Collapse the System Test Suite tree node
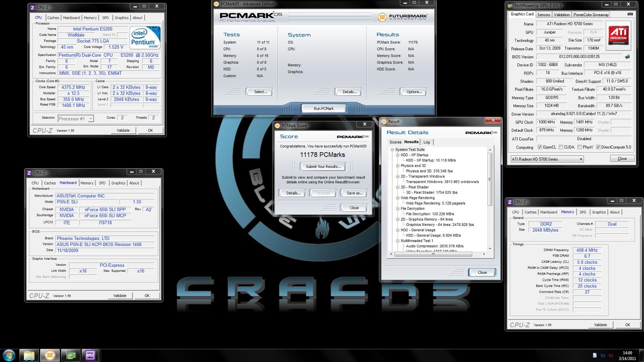The width and height of the screenshot is (644, 362). (392, 150)
